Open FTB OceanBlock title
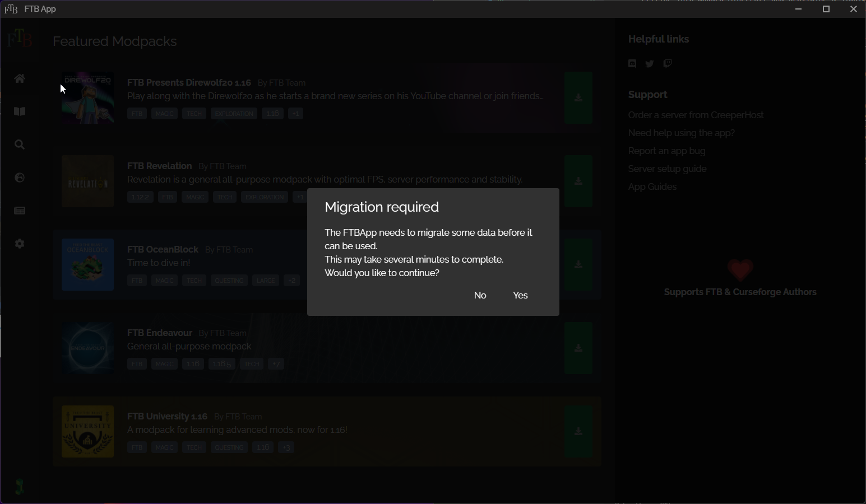 [x=163, y=250]
